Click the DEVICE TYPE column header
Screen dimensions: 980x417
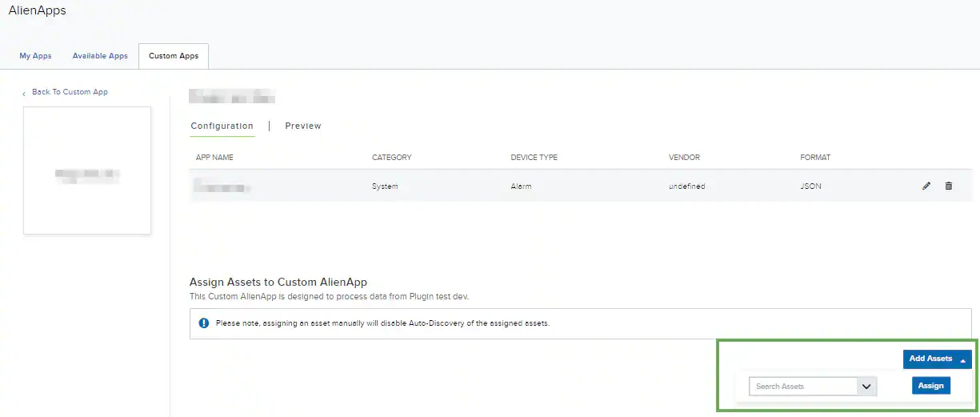(x=534, y=158)
